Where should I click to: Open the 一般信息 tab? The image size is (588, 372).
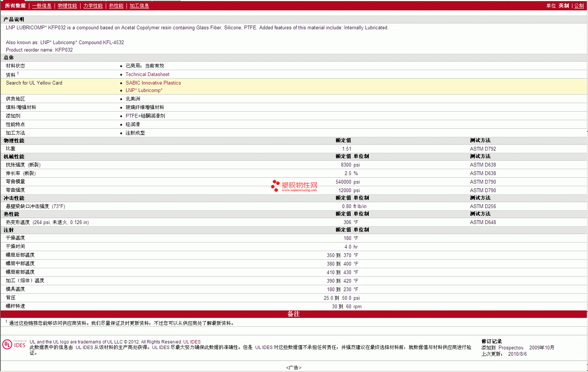point(42,6)
